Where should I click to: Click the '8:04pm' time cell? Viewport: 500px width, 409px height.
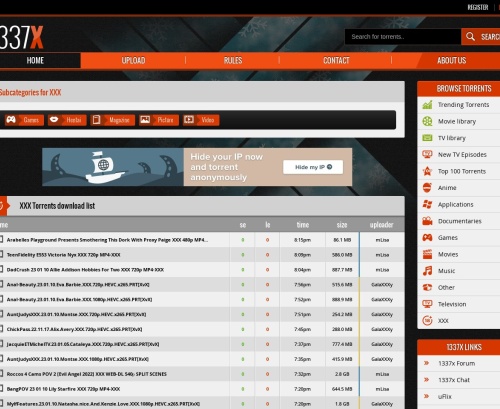pos(302,270)
